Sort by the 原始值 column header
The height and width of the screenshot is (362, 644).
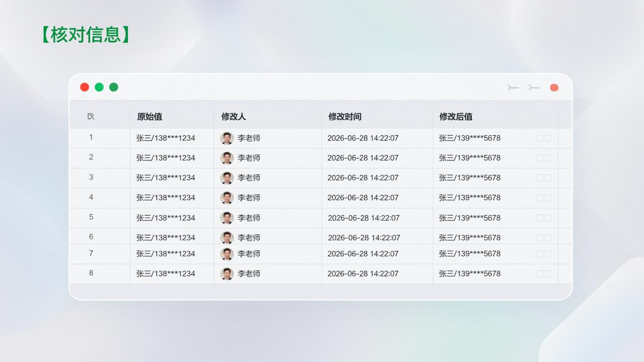click(x=149, y=117)
